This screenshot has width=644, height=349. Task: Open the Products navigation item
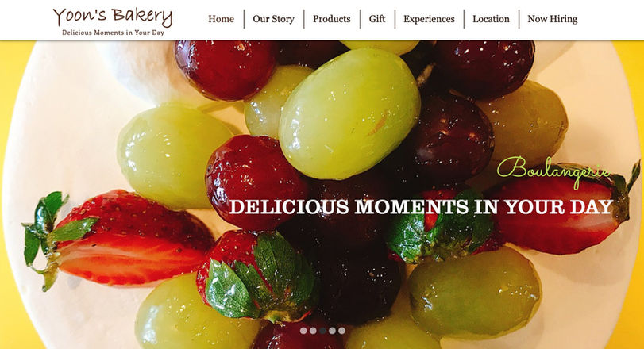(331, 19)
